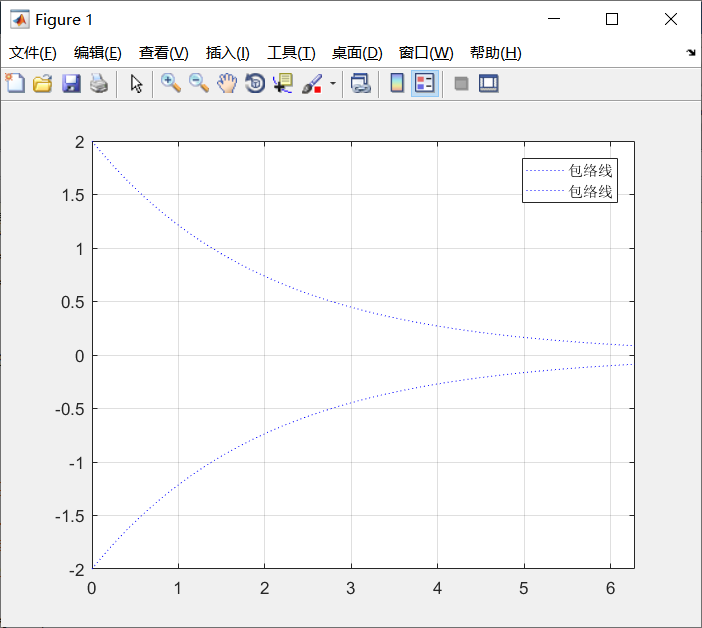The height and width of the screenshot is (628, 702).
Task: Open the 桌面(D) menu
Action: point(357,53)
